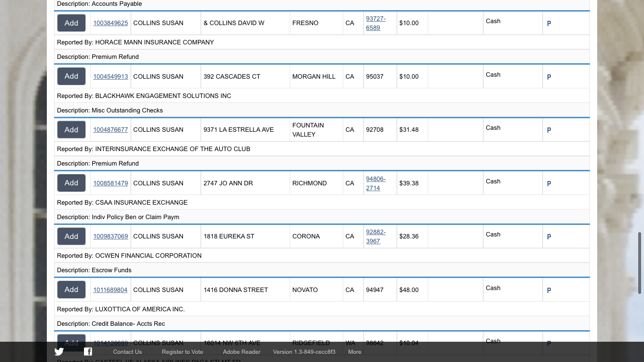The height and width of the screenshot is (362, 644).
Task: Open the More footer menu
Action: (355, 352)
